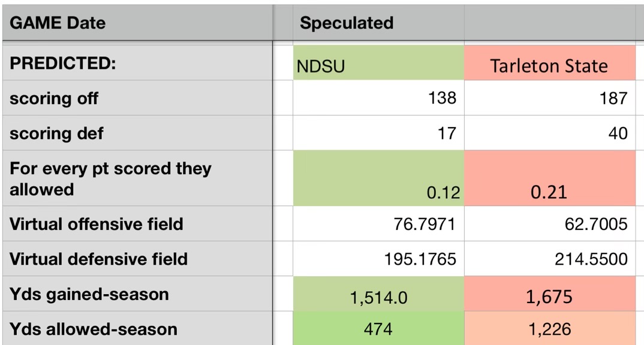This screenshot has height=345, width=644.
Task: Select the GAME Date header cell
Action: tap(138, 23)
